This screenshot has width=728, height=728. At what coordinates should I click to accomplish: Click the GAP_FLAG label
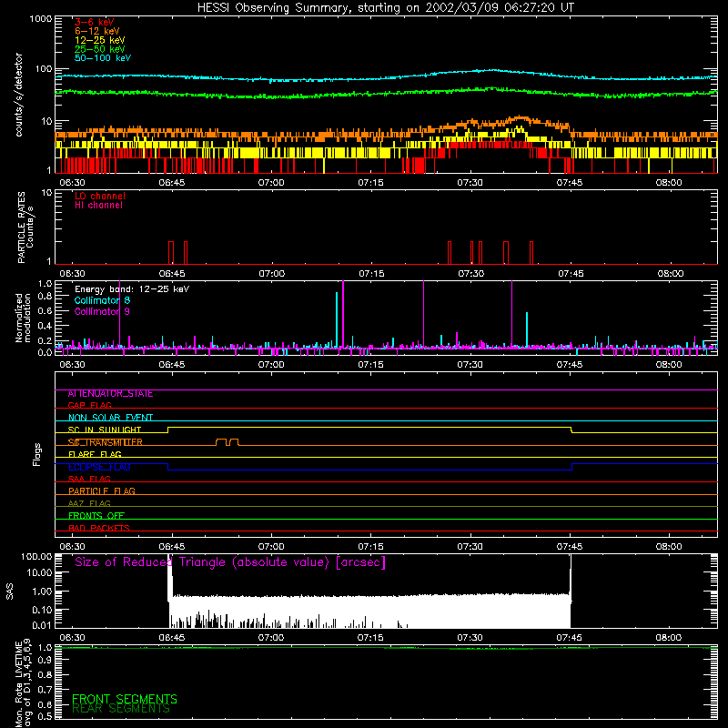[x=89, y=405]
